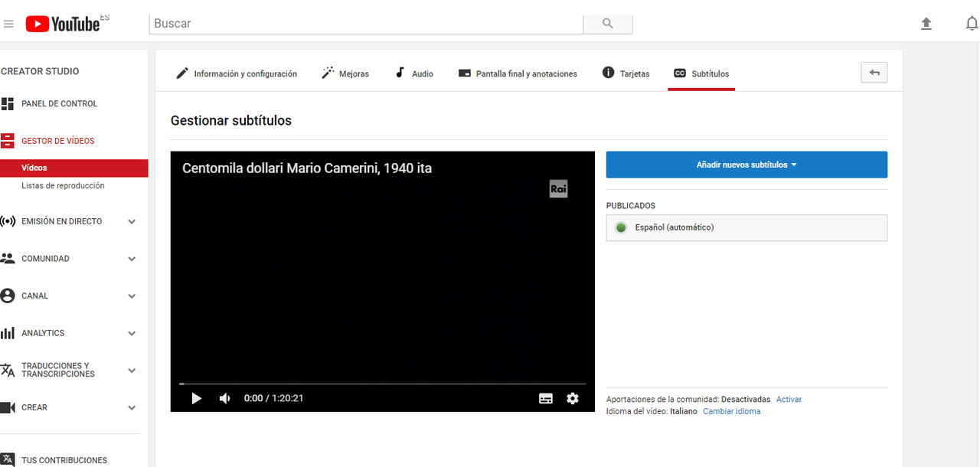Viewport: 980px width, 467px height.
Task: Click the Emisión en directo broadcast icon
Action: pos(8,221)
